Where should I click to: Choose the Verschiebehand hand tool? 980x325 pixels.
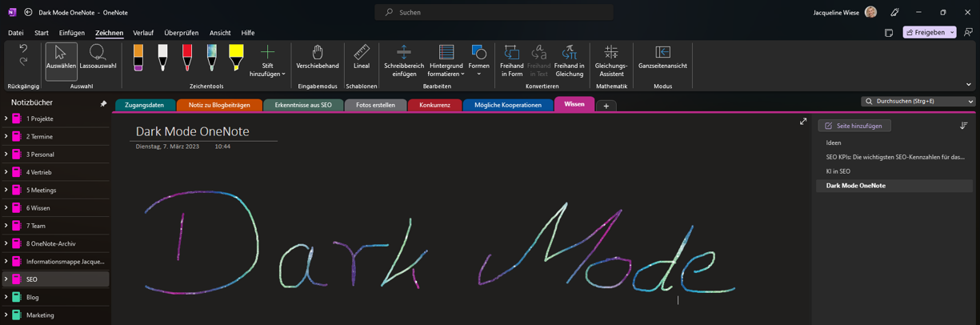point(318,58)
